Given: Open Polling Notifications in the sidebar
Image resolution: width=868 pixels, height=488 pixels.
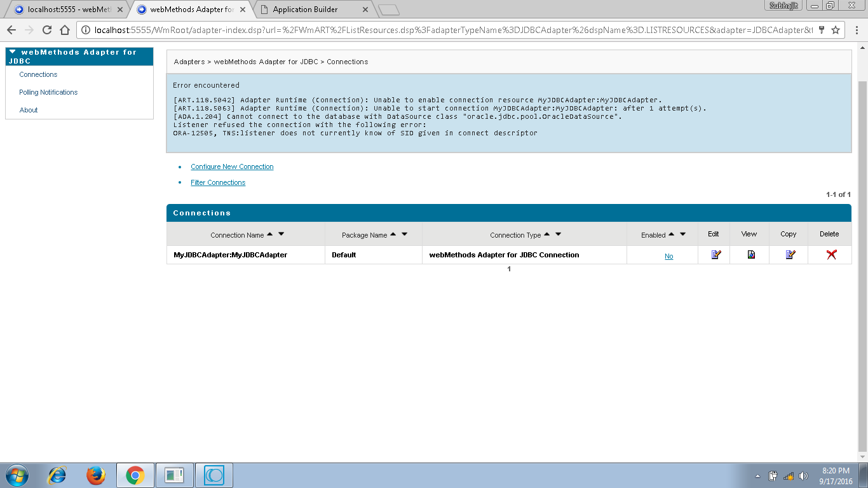Looking at the screenshot, I should [48, 92].
